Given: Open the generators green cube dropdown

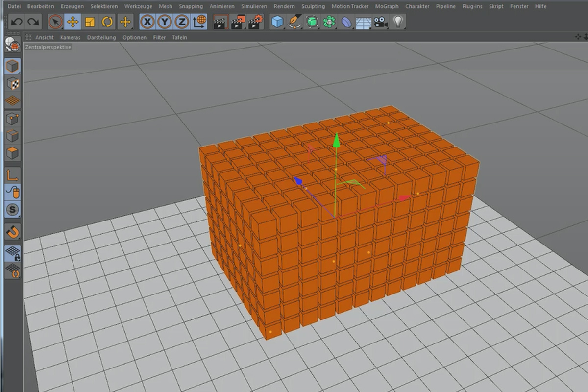Looking at the screenshot, I should point(312,22).
